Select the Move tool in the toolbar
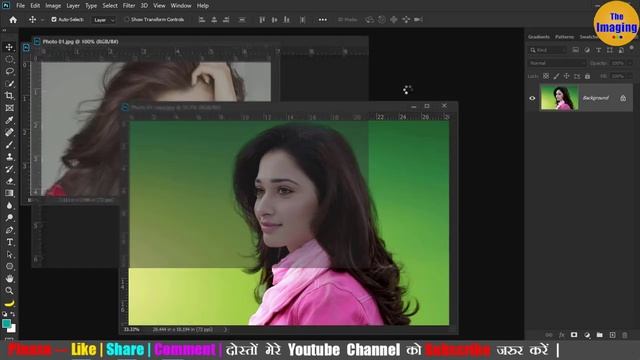 click(9, 47)
